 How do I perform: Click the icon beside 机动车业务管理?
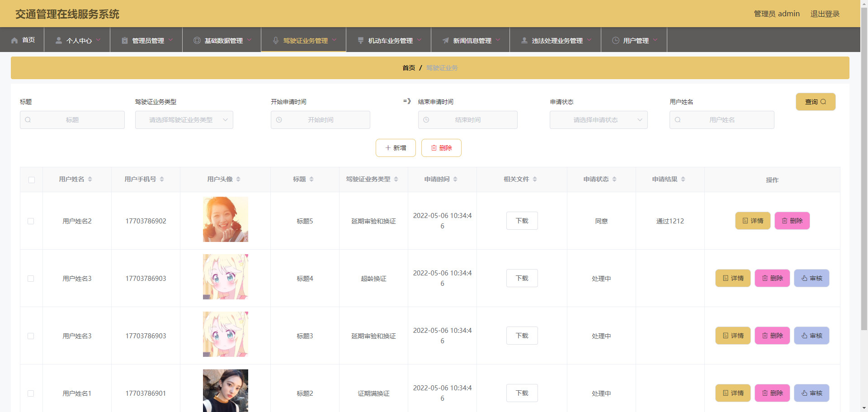[361, 40]
